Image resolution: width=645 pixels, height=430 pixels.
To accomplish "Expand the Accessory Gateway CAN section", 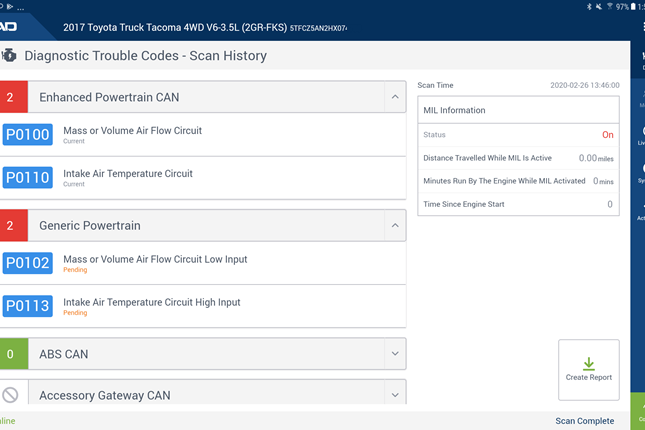I will coord(394,394).
